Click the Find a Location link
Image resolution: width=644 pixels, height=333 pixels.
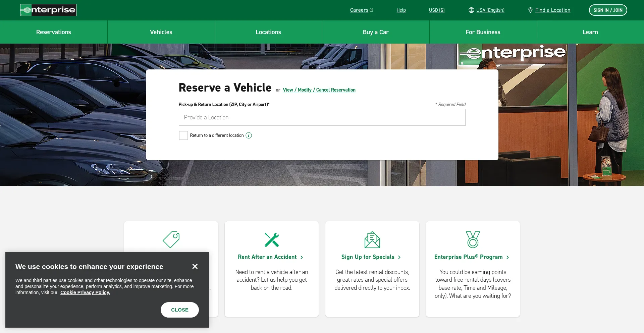552,10
